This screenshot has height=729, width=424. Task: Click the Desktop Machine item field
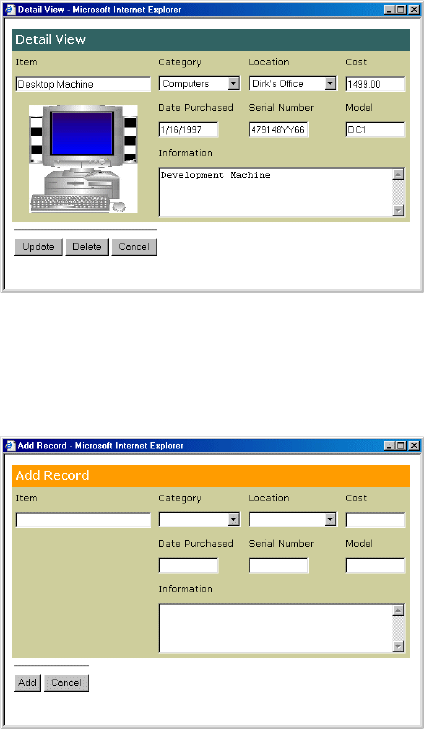point(83,84)
